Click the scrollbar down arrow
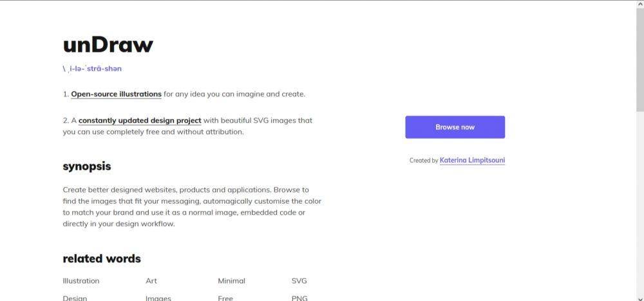This screenshot has width=644, height=301. pyautogui.click(x=640, y=298)
